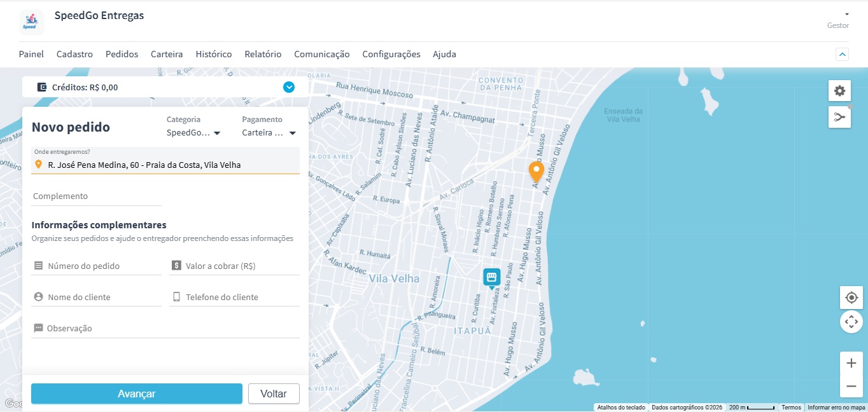
Task: Zoom out using the minus icon
Action: [x=851, y=386]
